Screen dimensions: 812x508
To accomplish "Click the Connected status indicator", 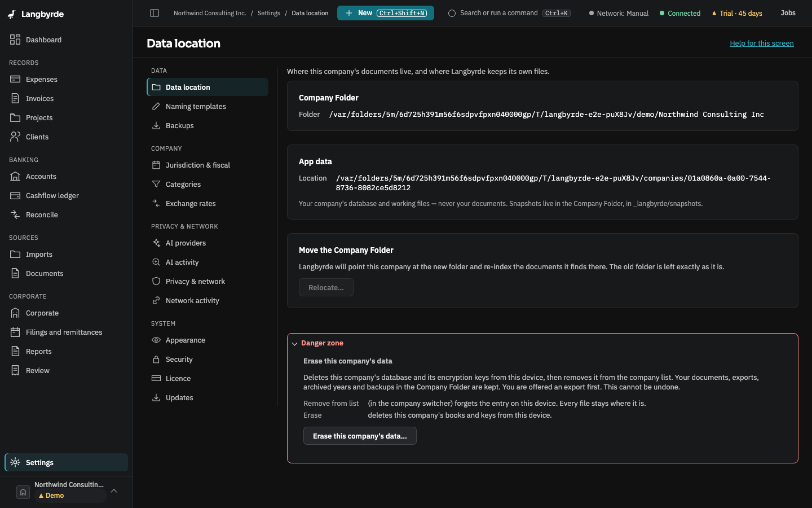I will tap(680, 13).
